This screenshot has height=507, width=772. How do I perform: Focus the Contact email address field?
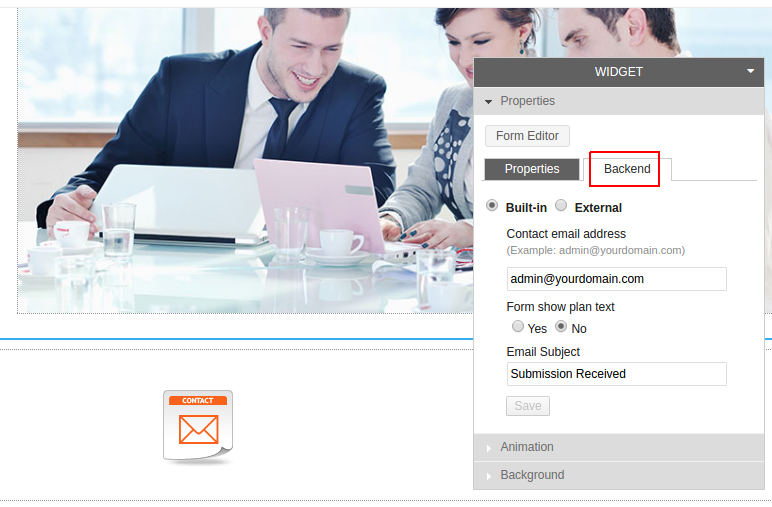[616, 279]
